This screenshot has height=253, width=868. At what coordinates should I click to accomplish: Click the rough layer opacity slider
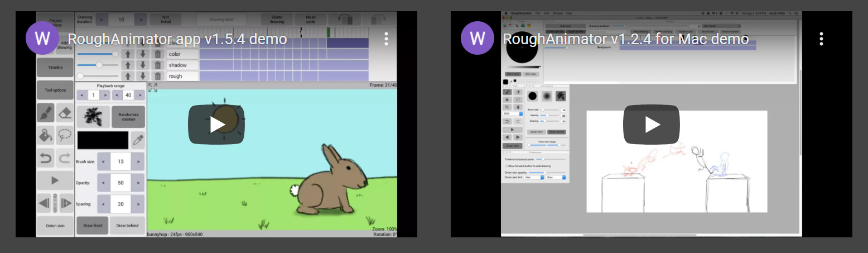pyautogui.click(x=98, y=76)
